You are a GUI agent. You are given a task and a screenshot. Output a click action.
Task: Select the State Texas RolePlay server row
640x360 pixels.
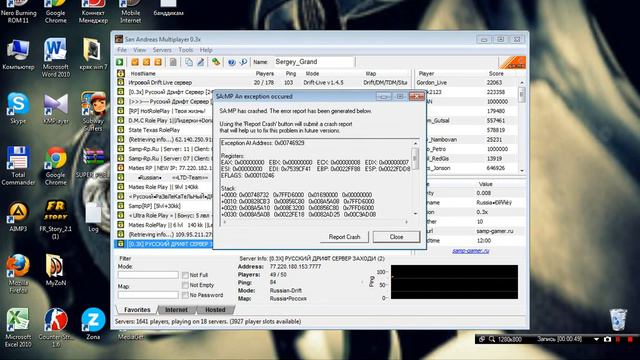[x=164, y=130]
